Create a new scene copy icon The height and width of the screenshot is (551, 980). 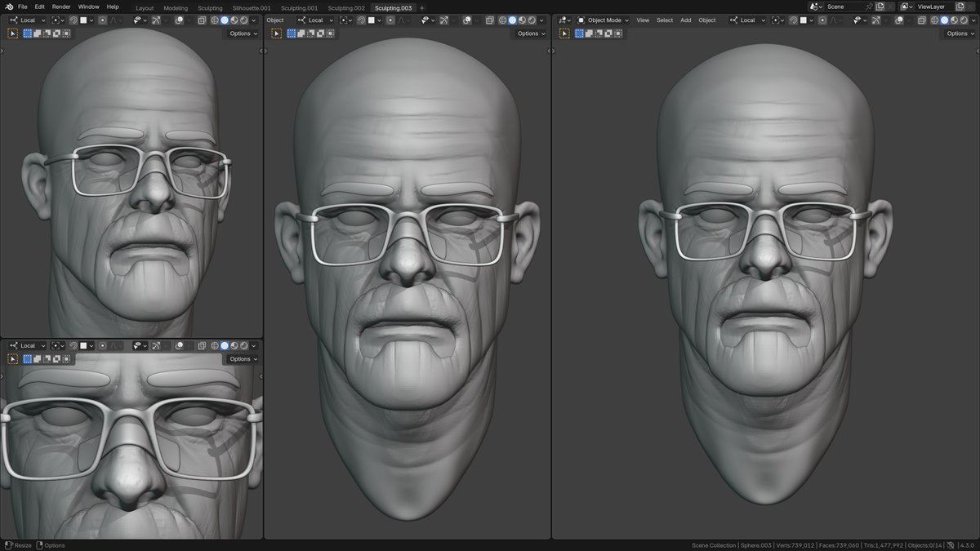click(880, 7)
